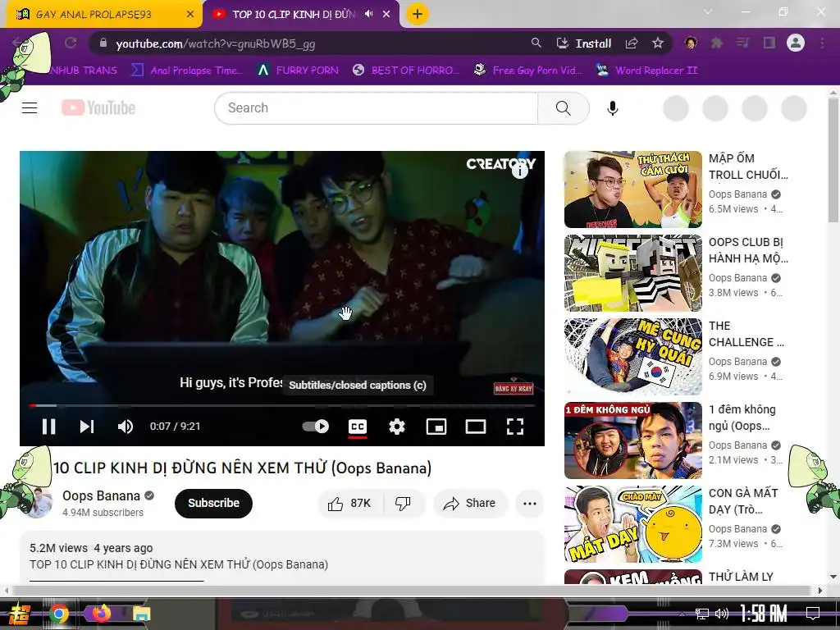The width and height of the screenshot is (840, 630).
Task: Open the Oops Banana channel avatar
Action: point(39,503)
